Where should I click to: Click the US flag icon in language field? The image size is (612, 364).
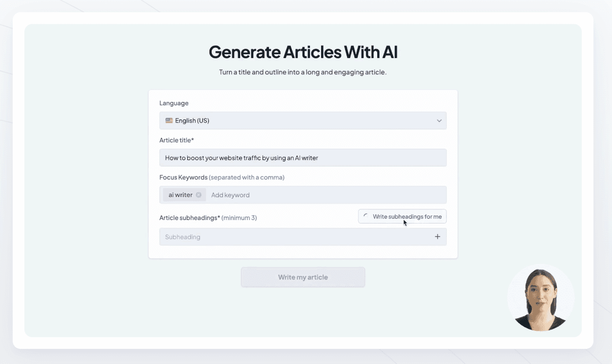pyautogui.click(x=169, y=120)
